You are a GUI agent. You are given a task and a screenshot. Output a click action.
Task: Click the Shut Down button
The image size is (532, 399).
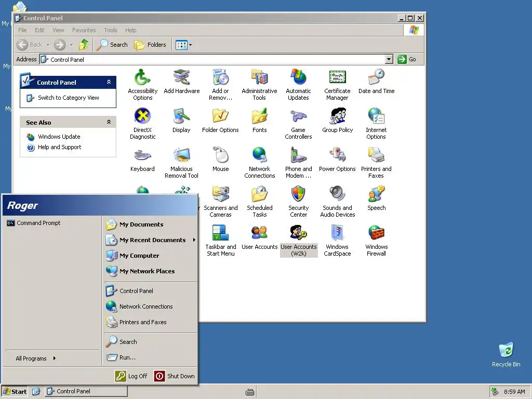point(175,376)
